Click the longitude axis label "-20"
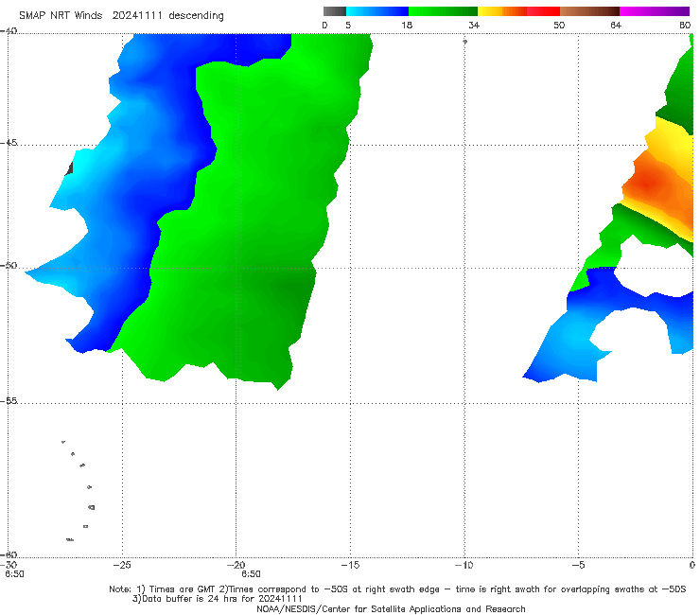Screen dimensions: 700x615 236,565
